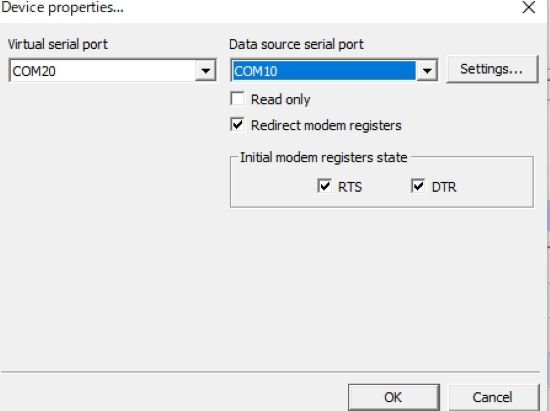Enable the Read only checkbox
The height and width of the screenshot is (411, 550).
click(237, 99)
